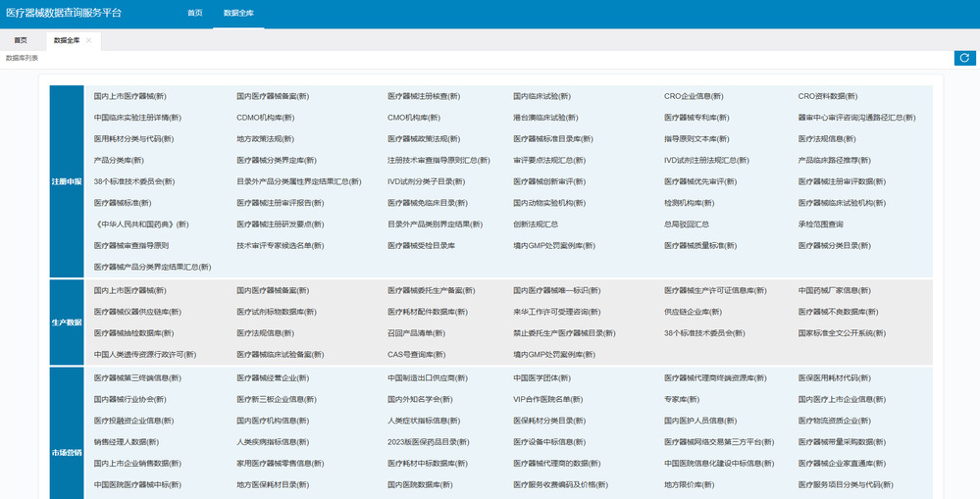This screenshot has height=499, width=980.
Task: Open 首页 in the top navigation
Action: tap(195, 13)
